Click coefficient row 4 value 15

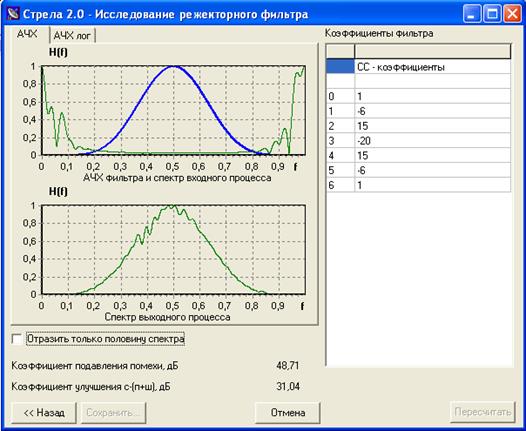(432, 155)
